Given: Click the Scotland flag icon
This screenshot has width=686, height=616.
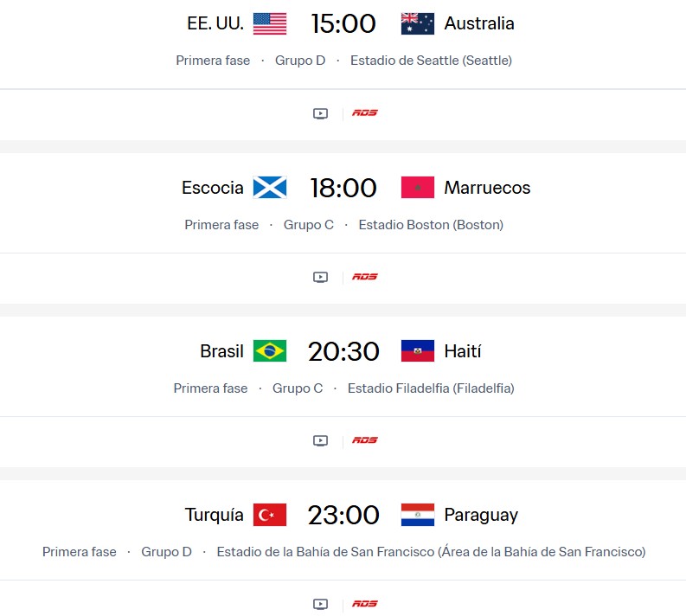Looking at the screenshot, I should tap(270, 188).
